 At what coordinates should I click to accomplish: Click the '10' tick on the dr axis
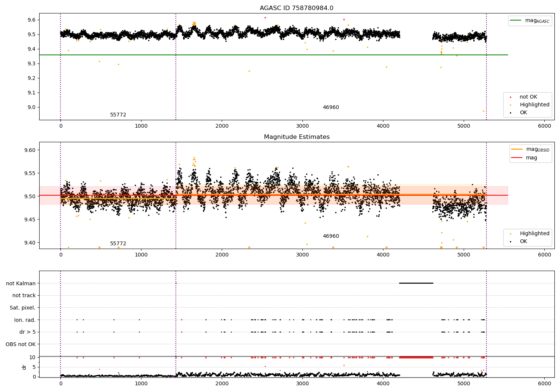(32, 357)
